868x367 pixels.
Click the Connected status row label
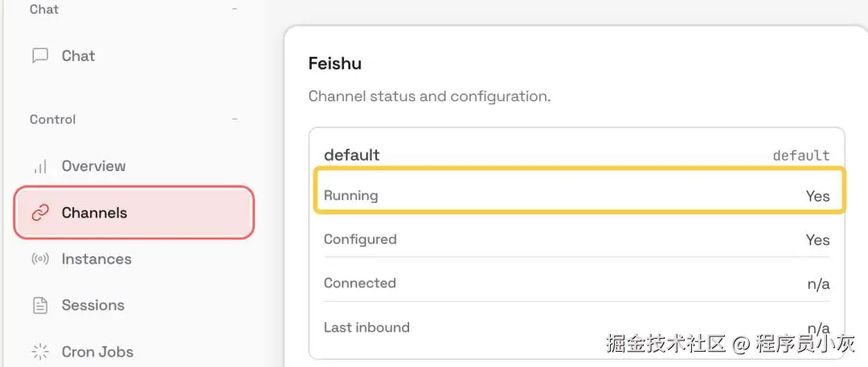coord(359,283)
